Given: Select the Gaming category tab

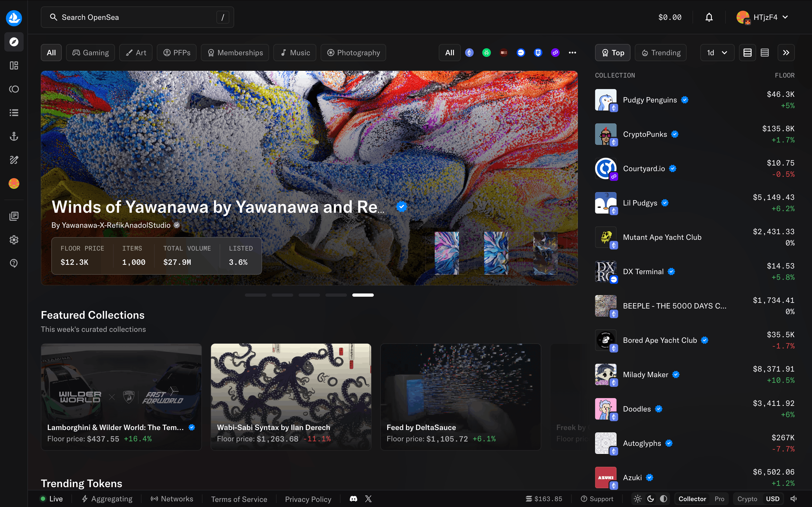Looking at the screenshot, I should pyautogui.click(x=90, y=53).
